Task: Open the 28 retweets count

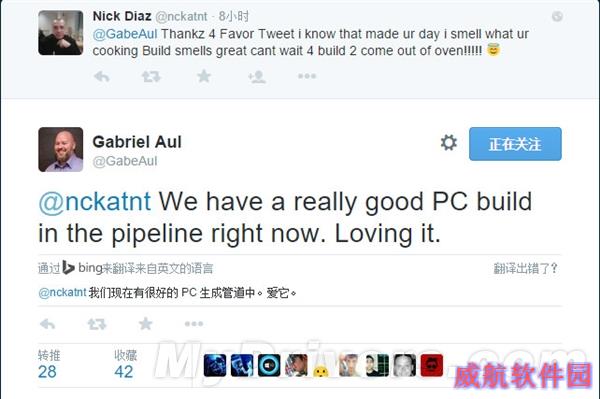Action: [47, 371]
